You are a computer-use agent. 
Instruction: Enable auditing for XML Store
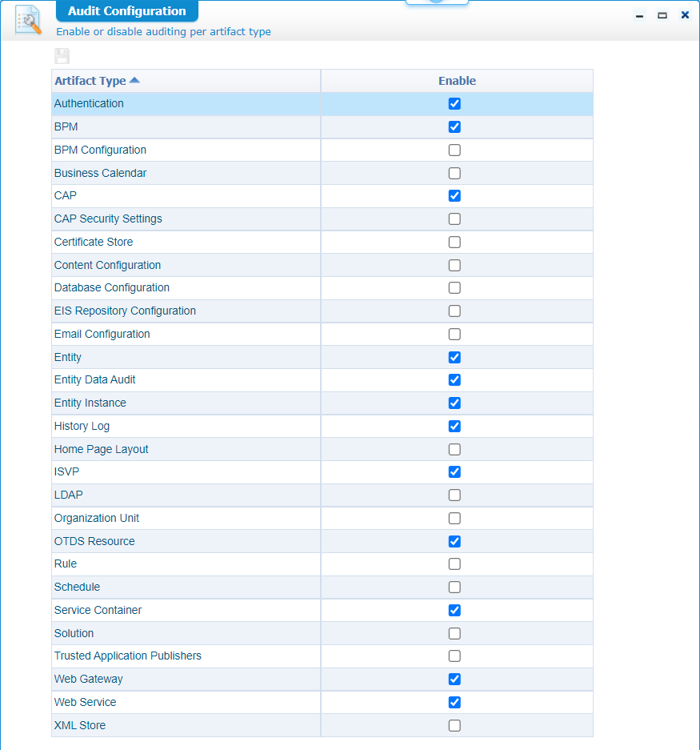[x=454, y=726]
